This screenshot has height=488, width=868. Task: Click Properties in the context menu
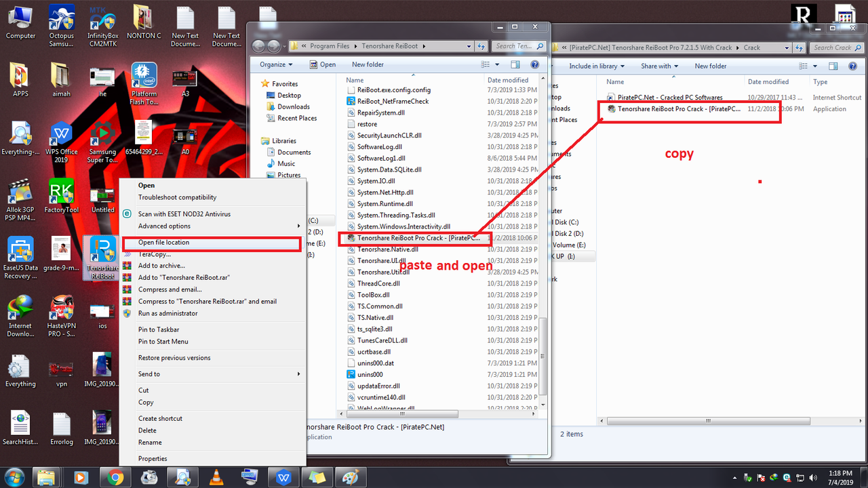[213, 459]
